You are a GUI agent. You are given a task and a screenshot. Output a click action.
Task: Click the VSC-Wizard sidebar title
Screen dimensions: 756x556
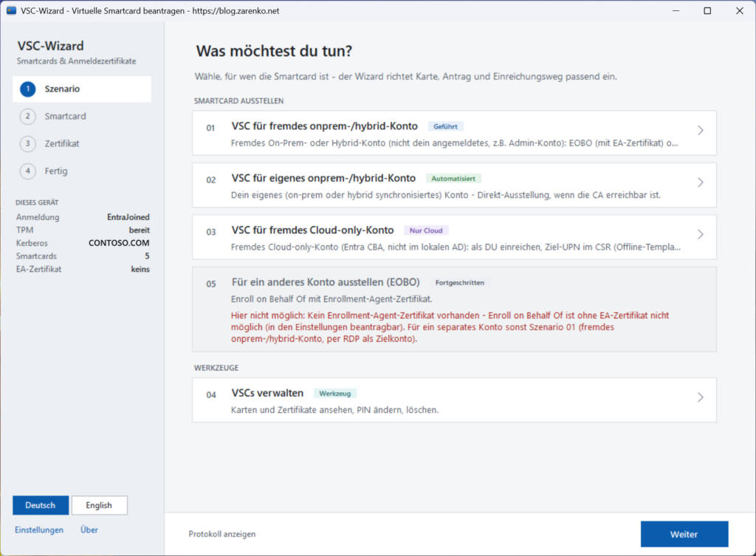click(x=51, y=46)
